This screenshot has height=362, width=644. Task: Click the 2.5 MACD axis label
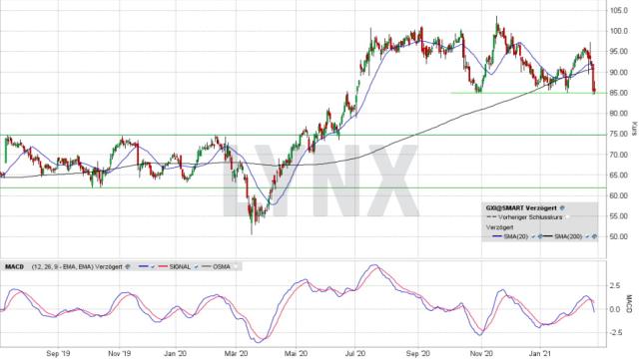click(615, 285)
